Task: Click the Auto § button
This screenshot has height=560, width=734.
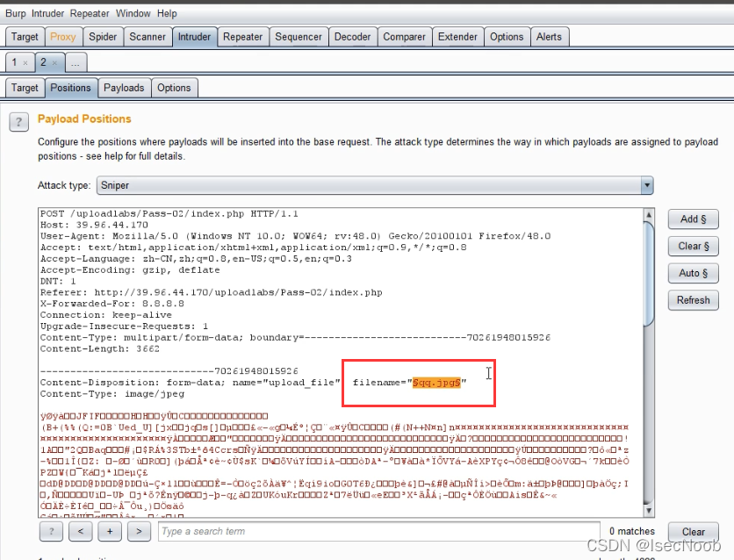Action: (694, 273)
